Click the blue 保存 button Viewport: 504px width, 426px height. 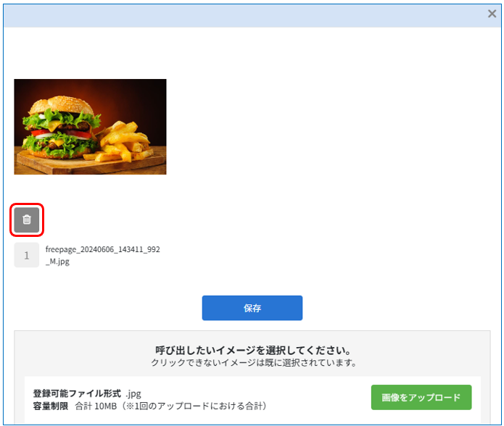tap(252, 308)
